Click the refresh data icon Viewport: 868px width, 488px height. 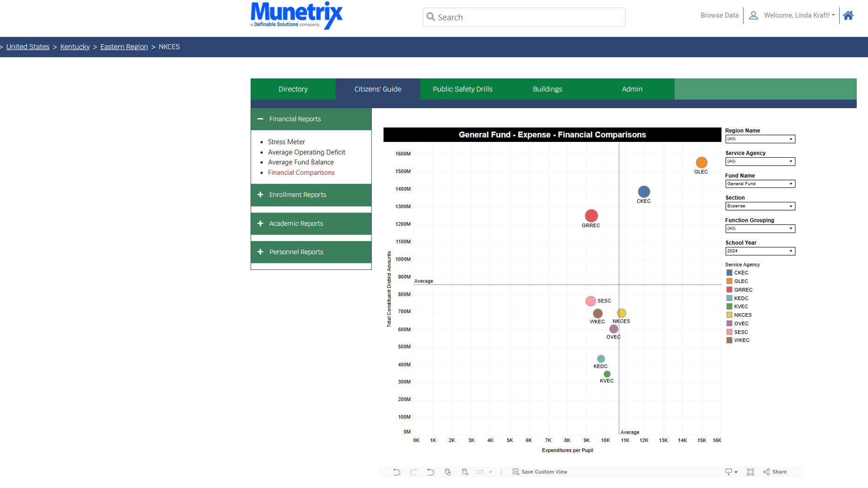coord(447,472)
